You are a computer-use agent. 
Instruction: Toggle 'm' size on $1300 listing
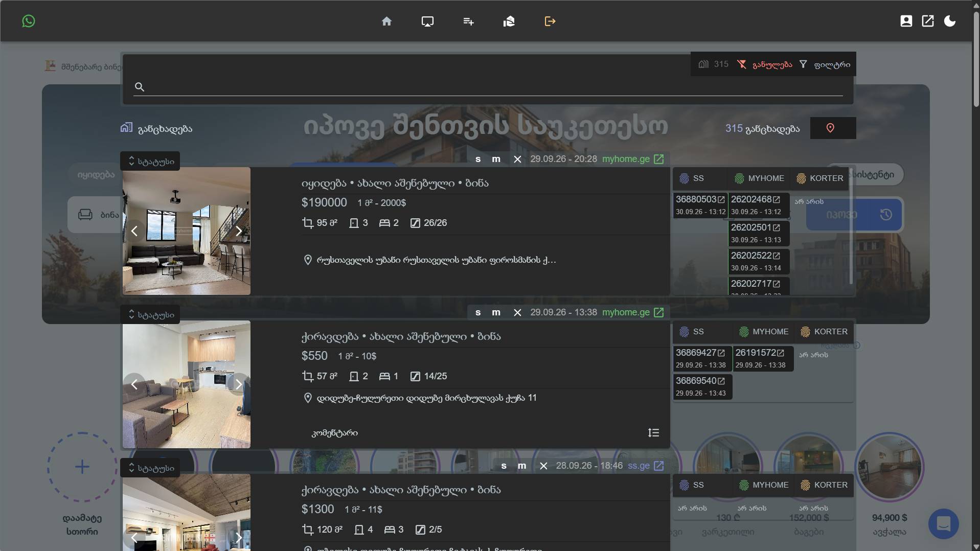pyautogui.click(x=521, y=466)
